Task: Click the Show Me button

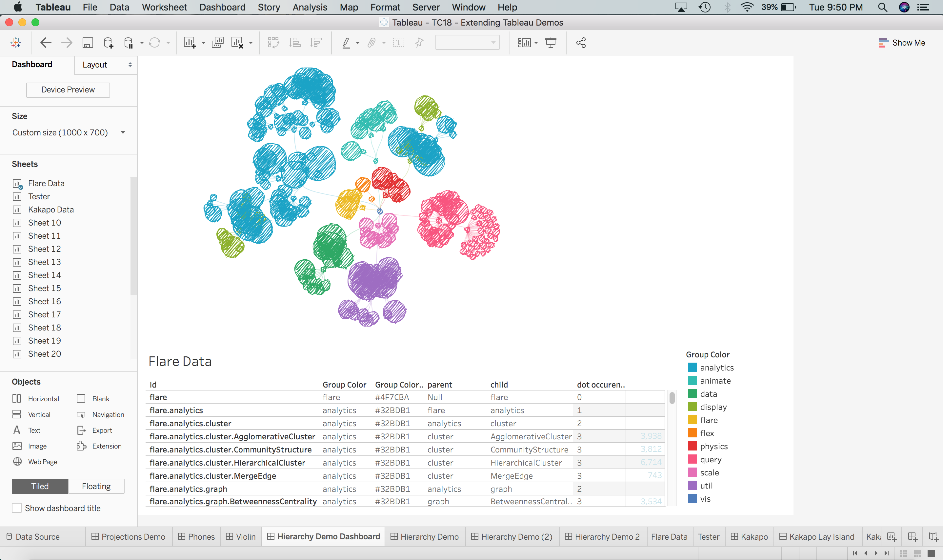Action: tap(901, 43)
